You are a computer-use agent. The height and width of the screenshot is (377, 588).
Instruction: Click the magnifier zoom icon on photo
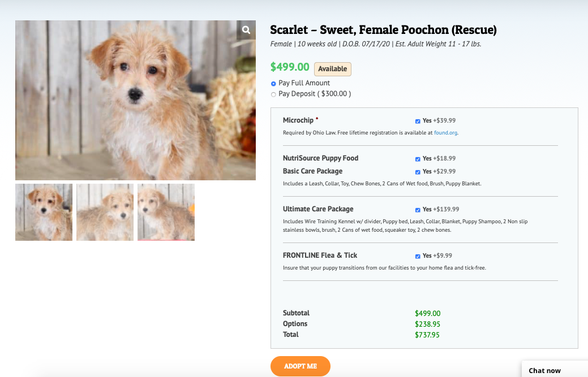click(246, 30)
